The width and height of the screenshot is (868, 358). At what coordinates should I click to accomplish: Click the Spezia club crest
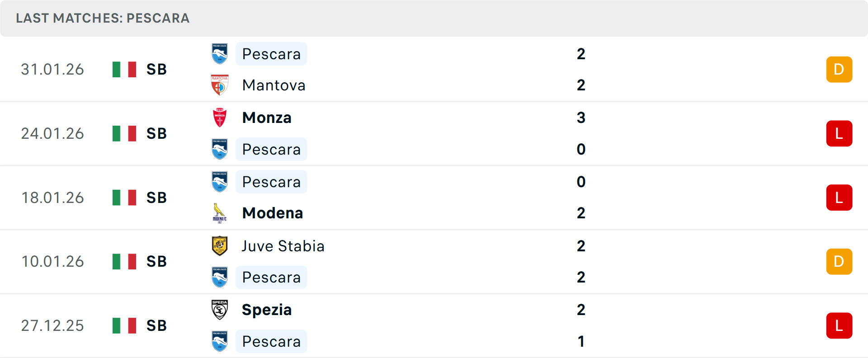pyautogui.click(x=220, y=310)
